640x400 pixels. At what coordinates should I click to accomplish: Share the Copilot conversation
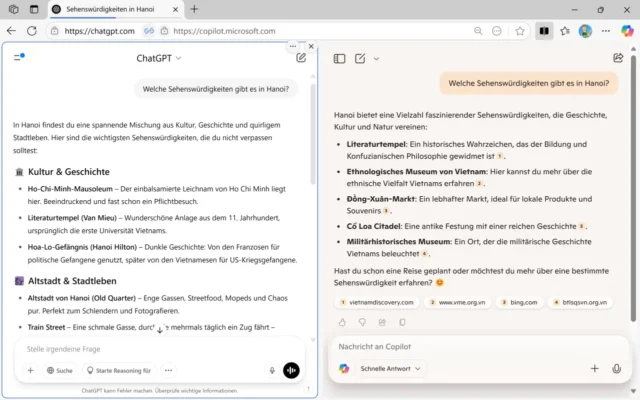click(x=618, y=58)
